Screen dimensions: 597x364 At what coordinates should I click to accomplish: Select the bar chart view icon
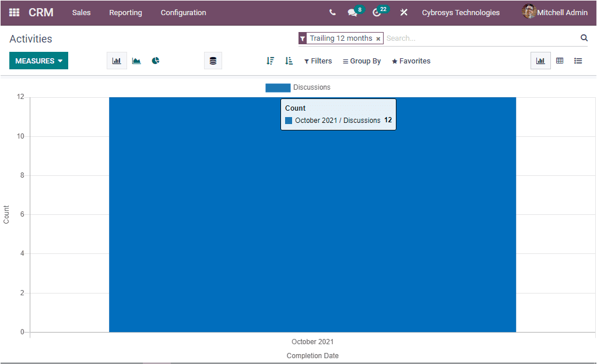pos(117,61)
